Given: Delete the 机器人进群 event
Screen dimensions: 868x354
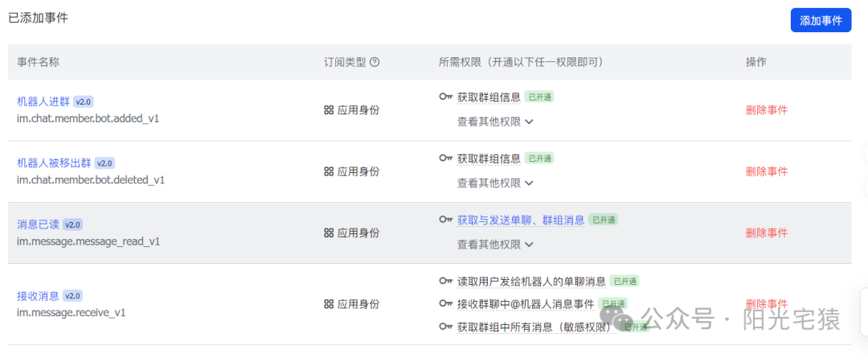Looking at the screenshot, I should click(767, 109).
